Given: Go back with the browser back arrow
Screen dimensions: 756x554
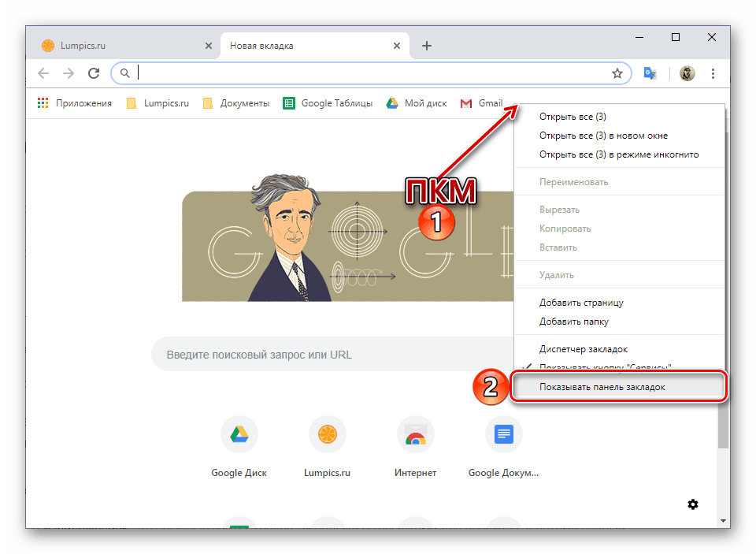Looking at the screenshot, I should tap(43, 73).
